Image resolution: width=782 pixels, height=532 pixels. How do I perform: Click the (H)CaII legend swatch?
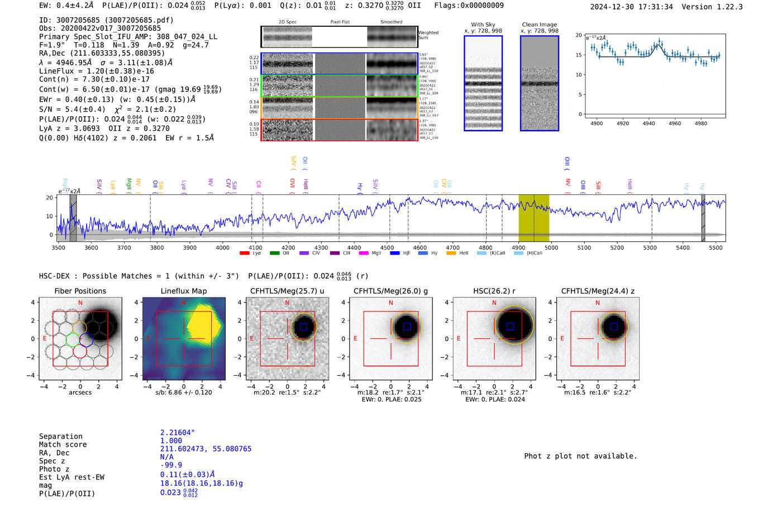pyautogui.click(x=518, y=253)
